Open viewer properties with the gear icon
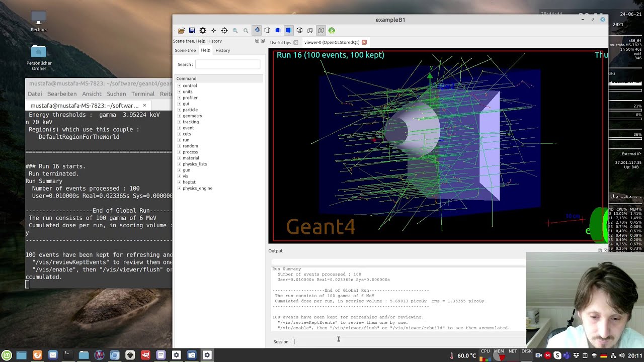This screenshot has height=362, width=644. (x=203, y=31)
